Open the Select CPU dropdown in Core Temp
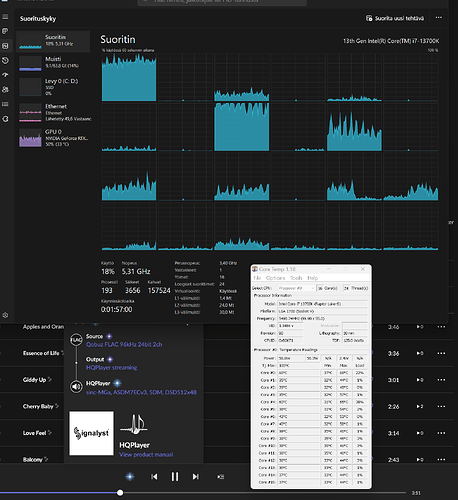The image size is (458, 500). tap(296, 288)
